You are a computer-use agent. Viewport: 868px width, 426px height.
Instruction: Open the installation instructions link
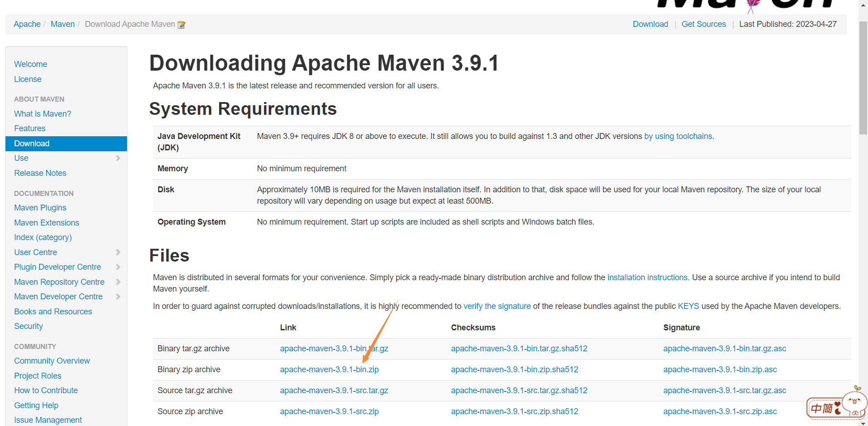[x=647, y=277]
